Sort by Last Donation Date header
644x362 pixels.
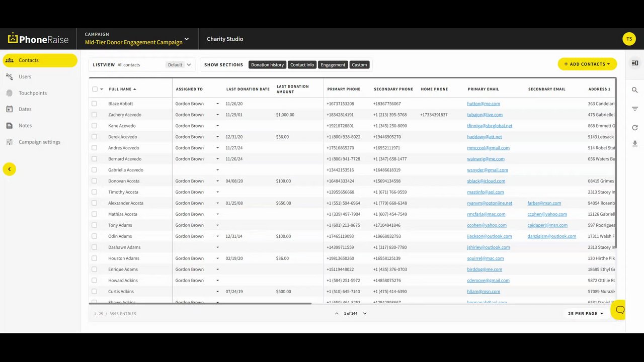248,89
